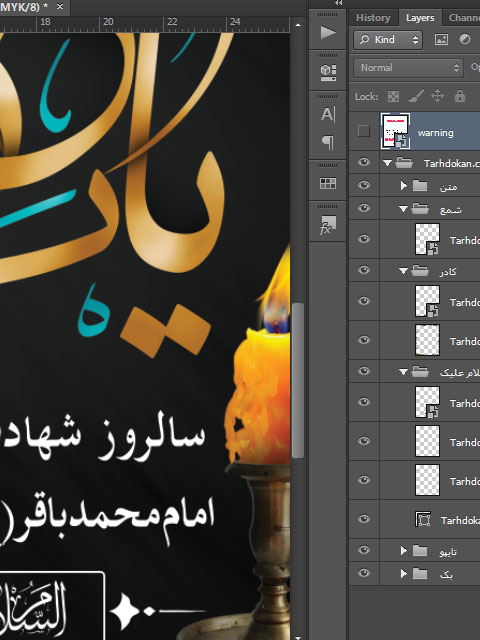Open the 3D panel cube icon
Viewport: 480px width, 640px height.
328,72
